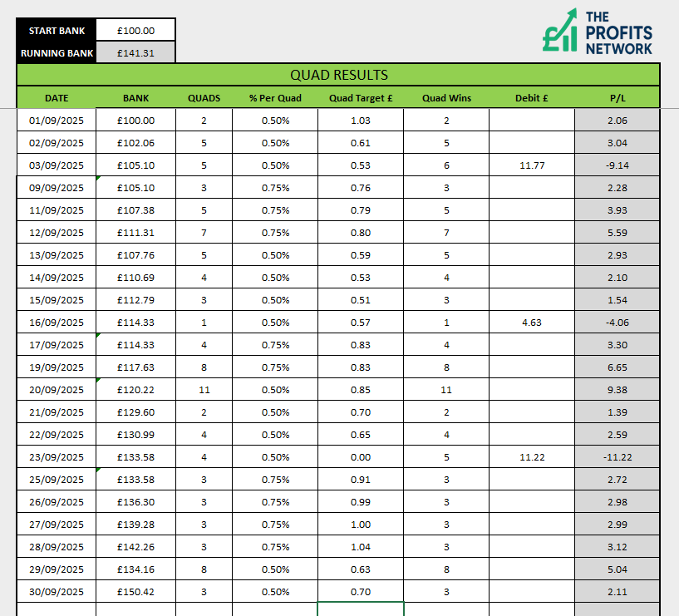Click the empty outlined cell under Quad Target
Screen dimensions: 679x616
point(360,609)
